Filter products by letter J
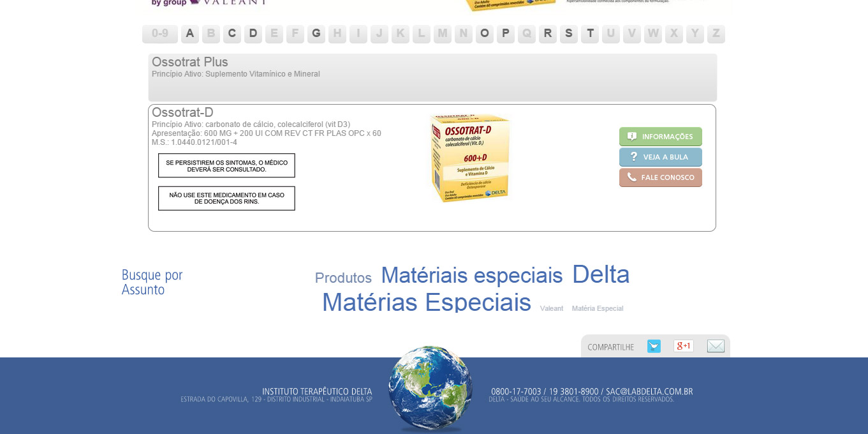Image resolution: width=868 pixels, height=434 pixels. click(x=379, y=34)
